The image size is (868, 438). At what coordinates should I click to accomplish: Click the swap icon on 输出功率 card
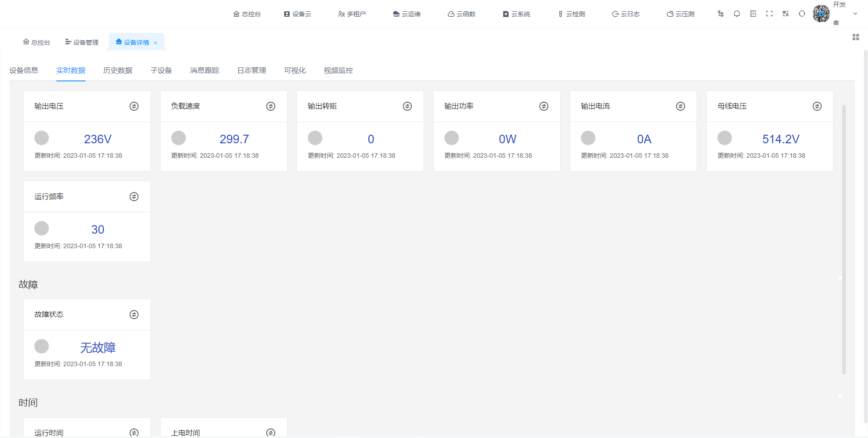544,106
